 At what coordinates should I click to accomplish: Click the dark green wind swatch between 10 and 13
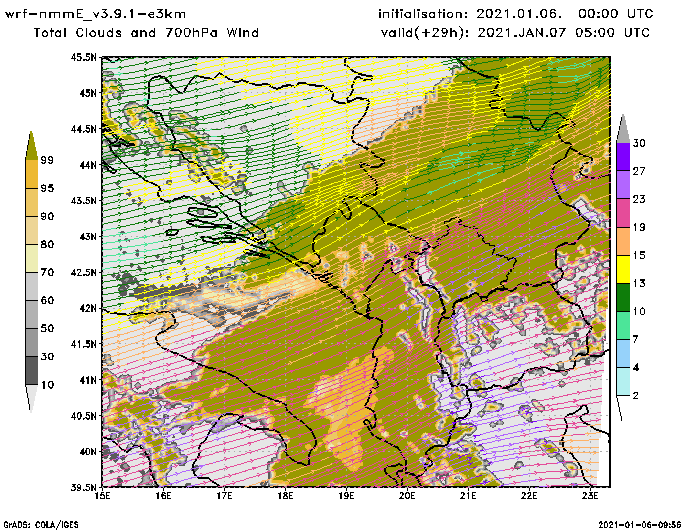[623, 297]
